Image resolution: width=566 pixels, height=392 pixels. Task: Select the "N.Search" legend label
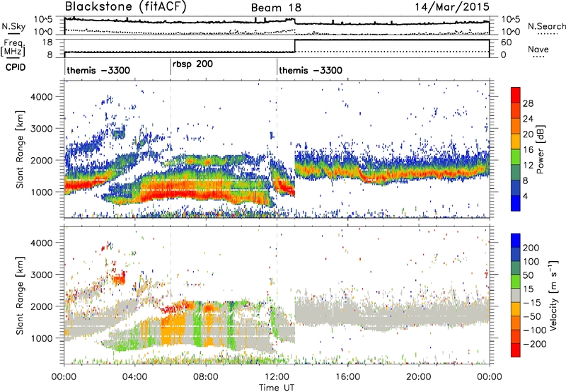pyautogui.click(x=546, y=26)
